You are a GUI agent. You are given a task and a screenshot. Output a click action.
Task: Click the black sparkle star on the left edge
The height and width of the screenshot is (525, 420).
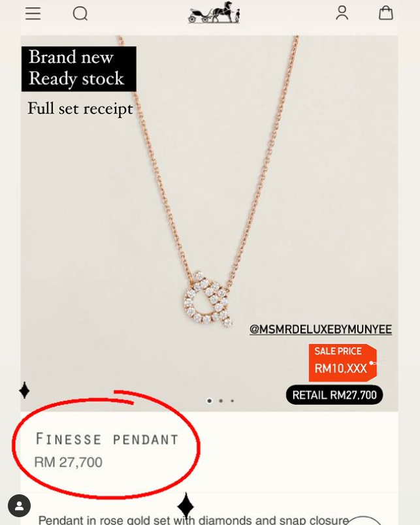(x=24, y=390)
